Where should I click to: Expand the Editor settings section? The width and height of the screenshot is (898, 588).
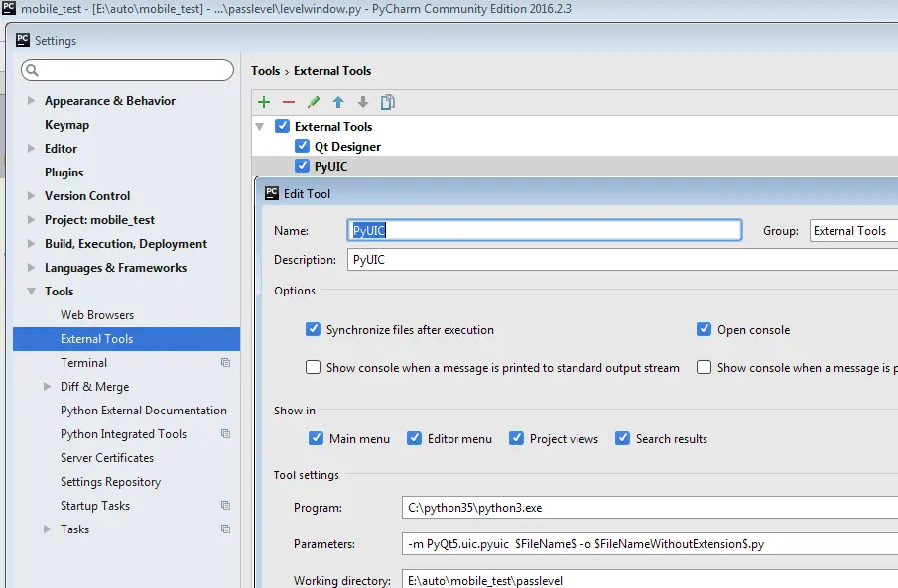31,149
